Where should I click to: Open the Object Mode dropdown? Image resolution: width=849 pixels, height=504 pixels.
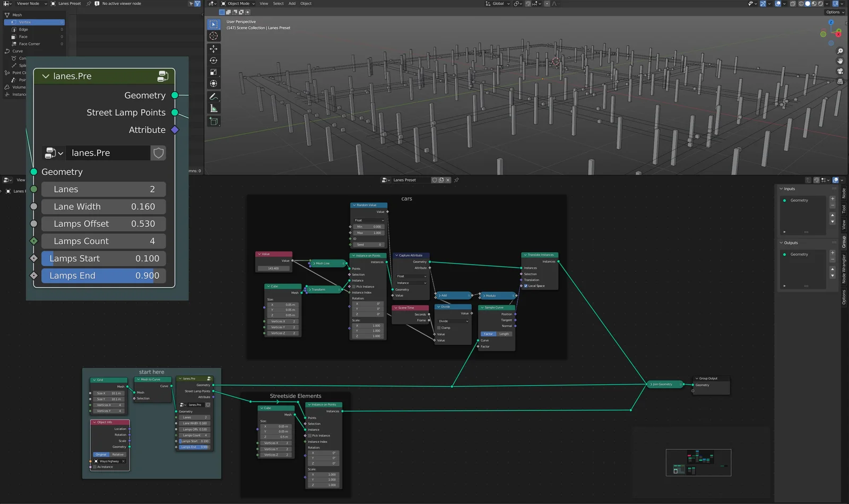(238, 4)
